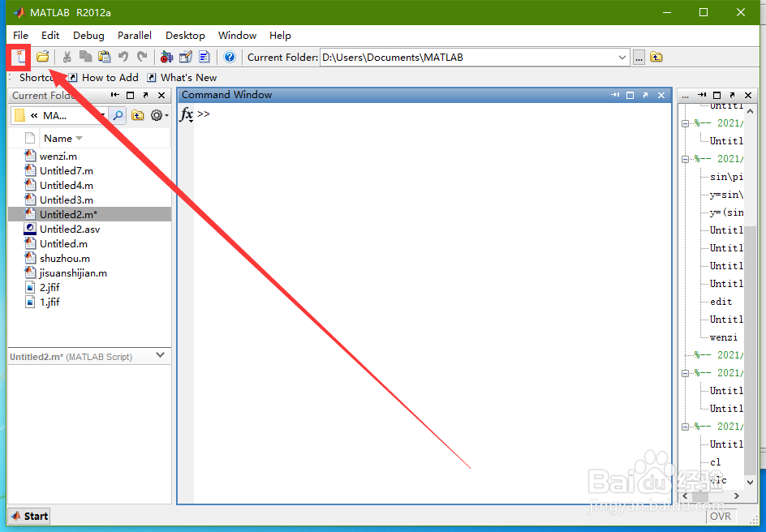Click the search icon in Current Folder panel
Screen dimensions: 766x532
click(x=118, y=116)
